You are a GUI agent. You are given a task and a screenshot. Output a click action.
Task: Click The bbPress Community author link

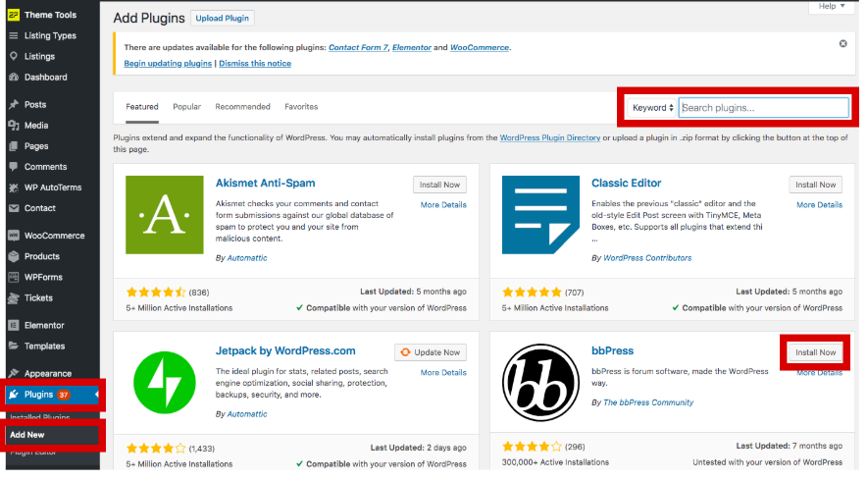tap(648, 402)
